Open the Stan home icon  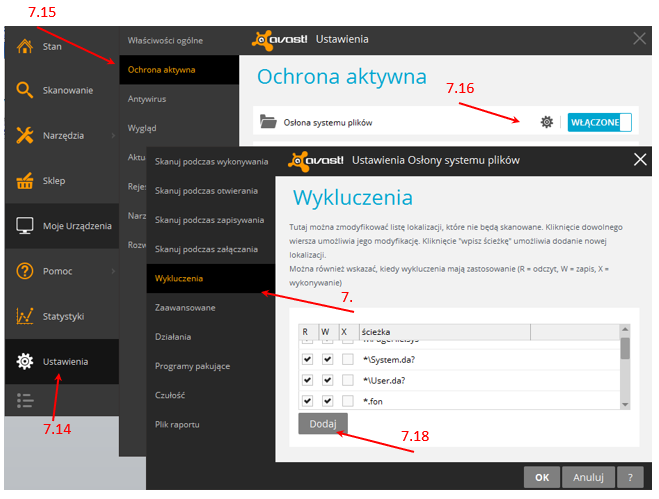click(x=24, y=46)
